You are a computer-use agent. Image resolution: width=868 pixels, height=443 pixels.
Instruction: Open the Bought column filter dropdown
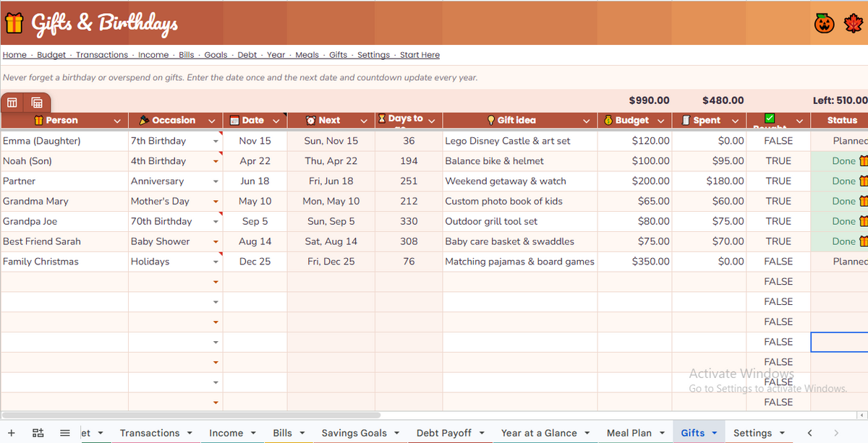799,121
